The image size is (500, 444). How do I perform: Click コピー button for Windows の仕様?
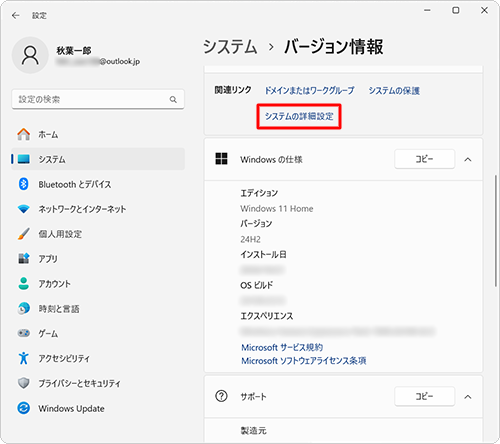(424, 159)
